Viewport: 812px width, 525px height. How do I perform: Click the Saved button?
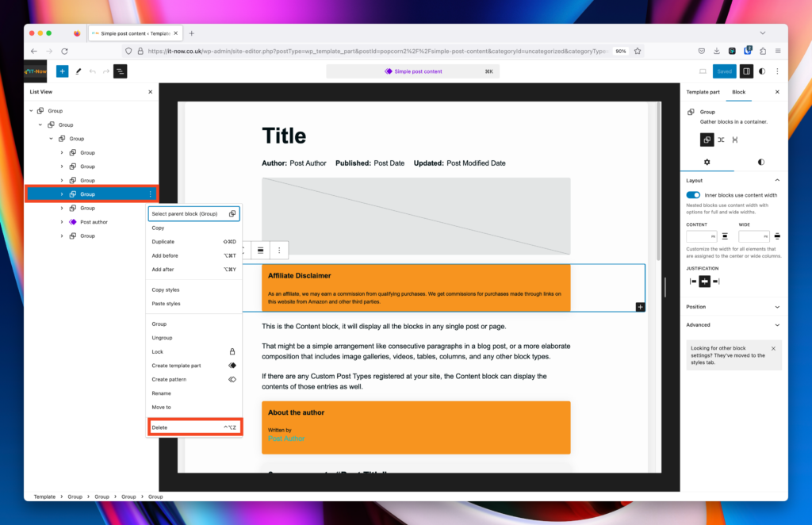pos(724,71)
